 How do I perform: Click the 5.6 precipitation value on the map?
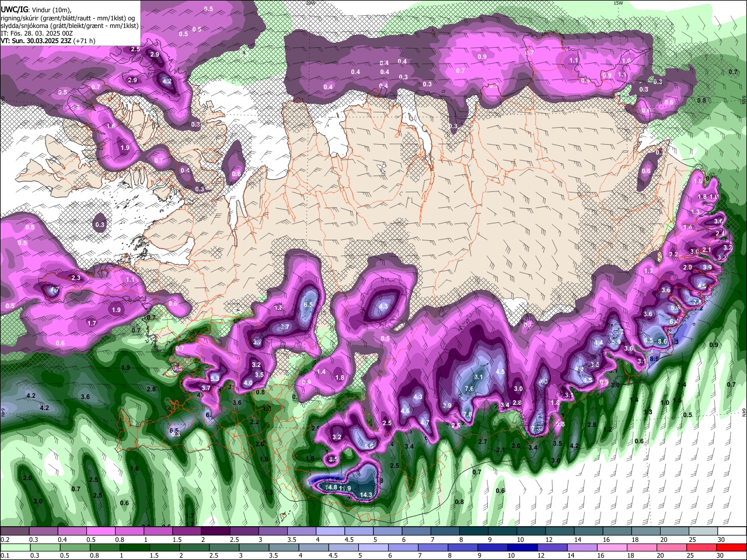tap(369, 446)
